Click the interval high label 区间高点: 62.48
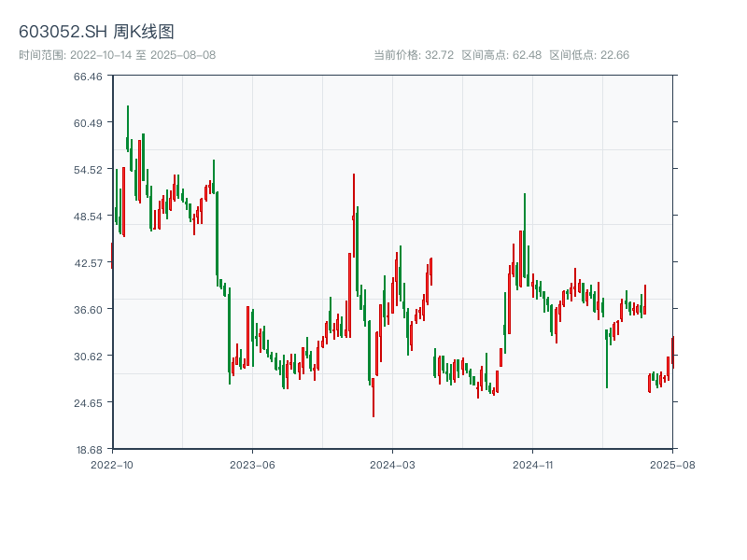 click(501, 55)
